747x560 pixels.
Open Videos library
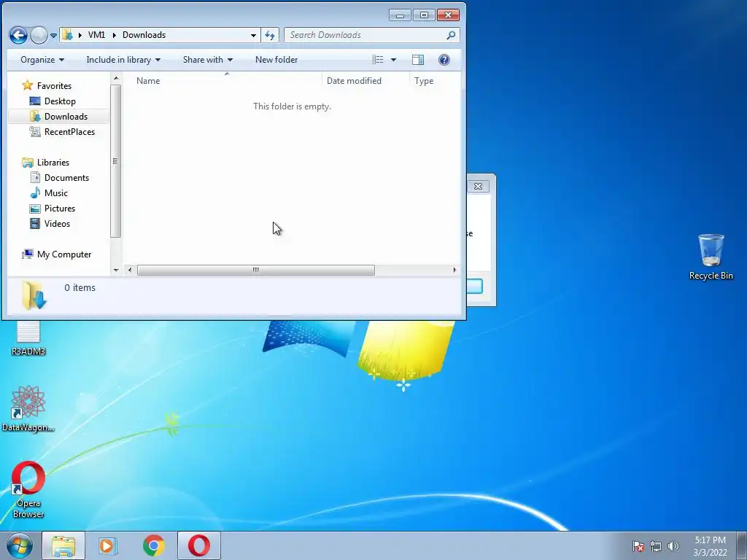point(57,223)
